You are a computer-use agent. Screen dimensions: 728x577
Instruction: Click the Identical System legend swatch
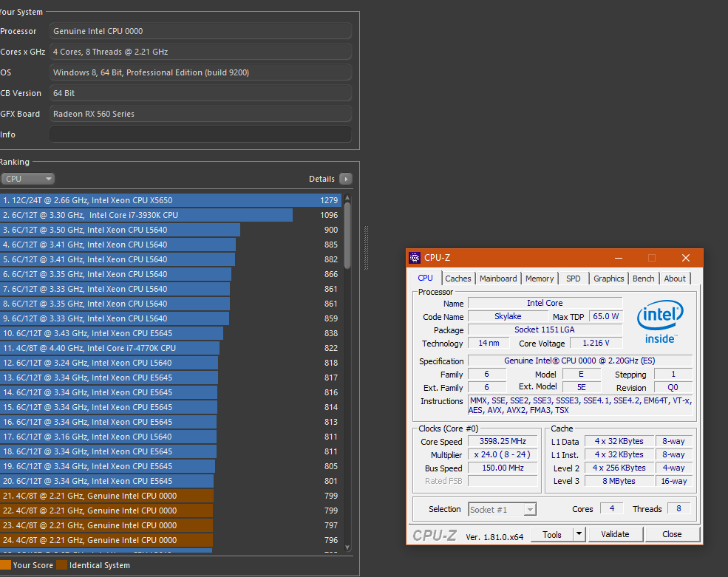[x=62, y=565]
